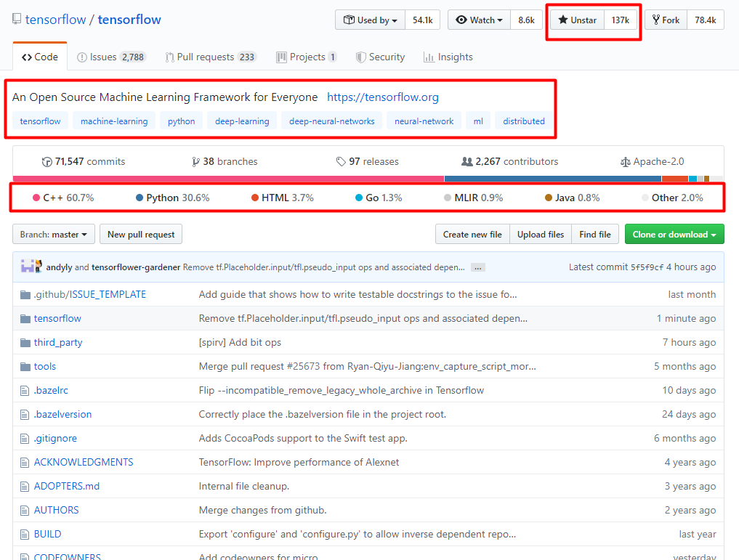
Task: Click the Python blue language color dot
Action: pos(140,198)
